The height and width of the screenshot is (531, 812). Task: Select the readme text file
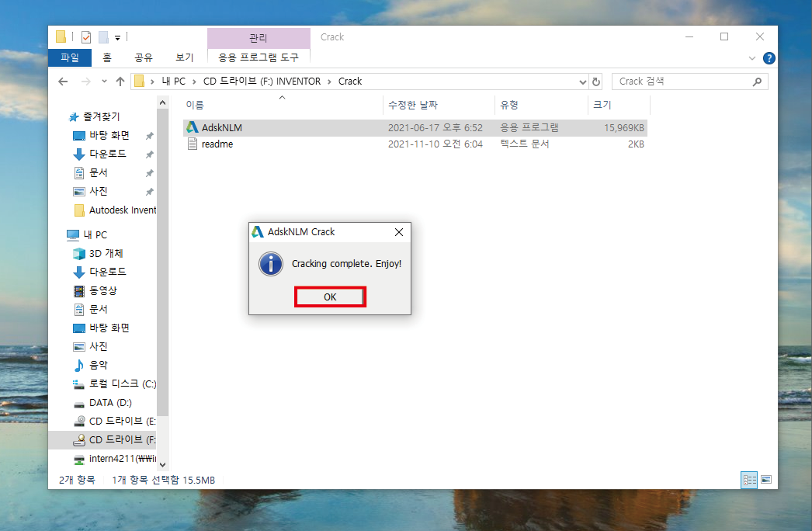point(415,144)
